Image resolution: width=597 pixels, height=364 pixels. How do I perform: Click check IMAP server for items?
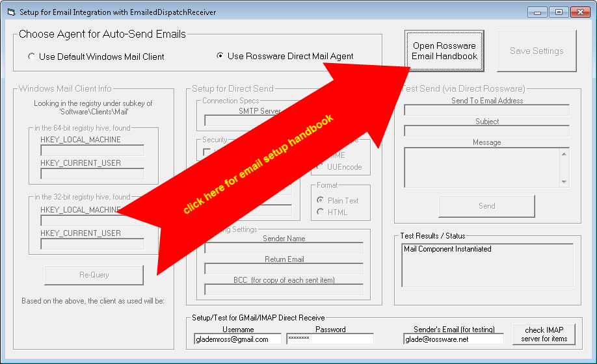tap(546, 335)
